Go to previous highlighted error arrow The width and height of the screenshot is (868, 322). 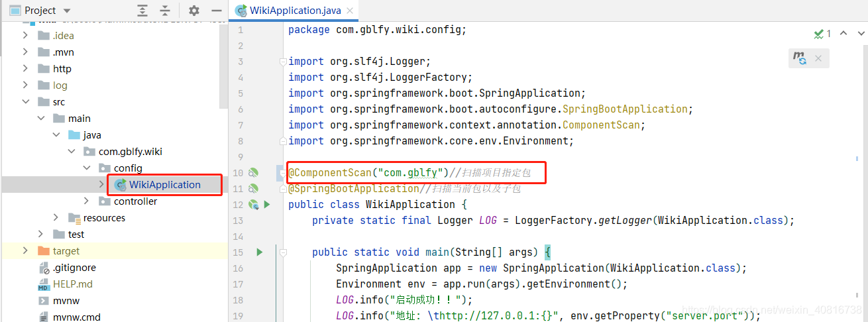pos(843,33)
